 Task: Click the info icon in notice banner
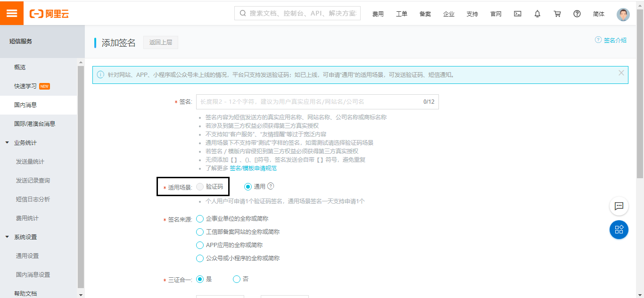(x=100, y=74)
